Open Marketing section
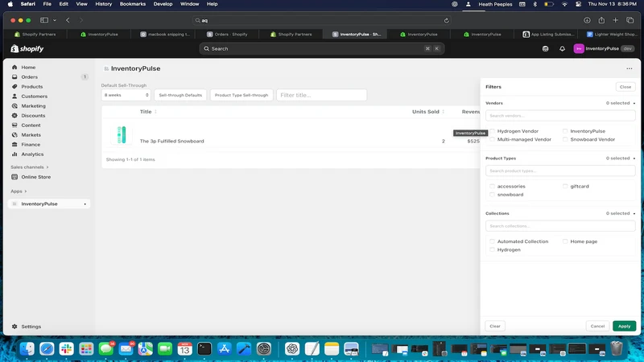Viewport: 644px width, 362px height. (x=33, y=106)
